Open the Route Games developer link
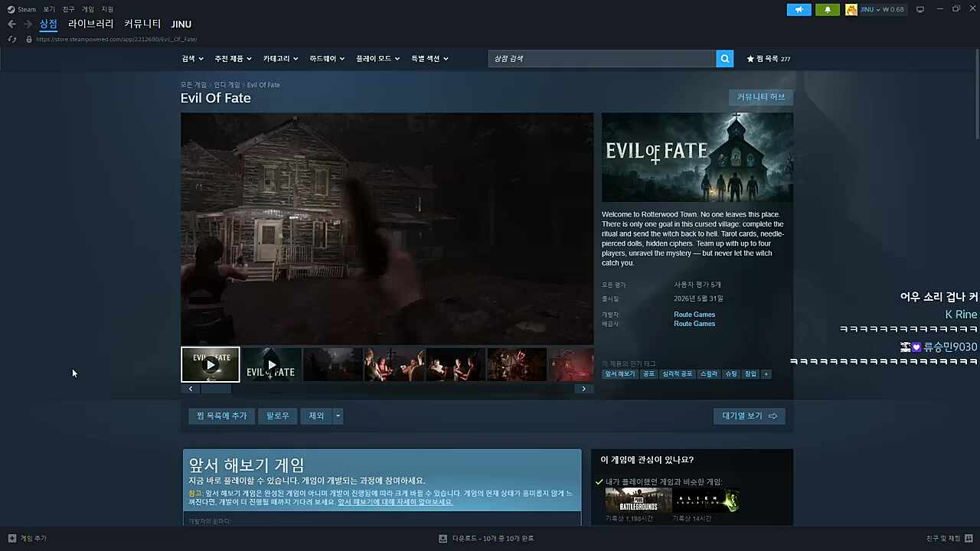Image resolution: width=980 pixels, height=551 pixels. click(x=694, y=315)
